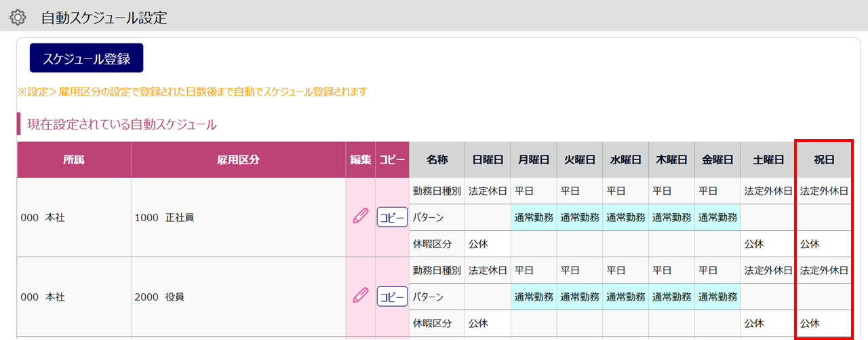Select the 火曜日 column header
This screenshot has width=868, height=340.
580,159
